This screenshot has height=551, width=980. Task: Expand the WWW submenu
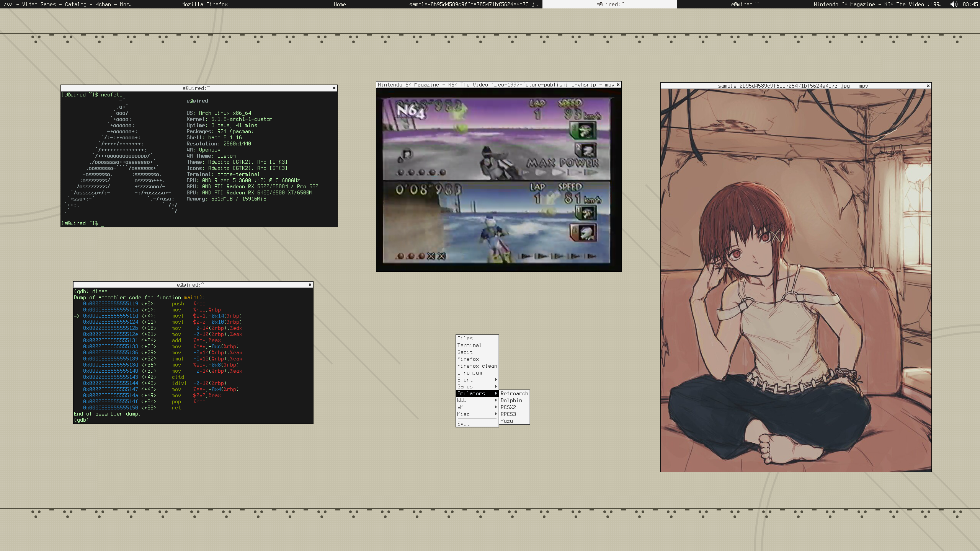point(477,400)
